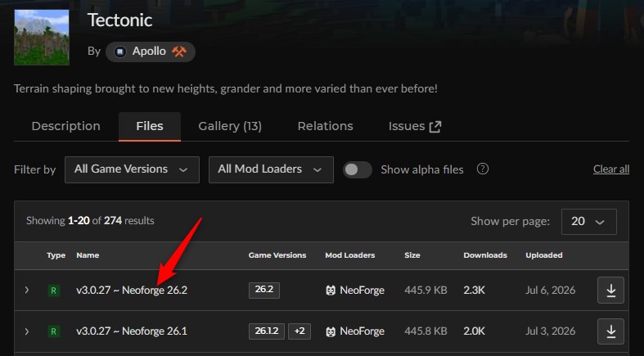644x356 pixels.
Task: Switch to the Description tab
Action: tap(66, 126)
